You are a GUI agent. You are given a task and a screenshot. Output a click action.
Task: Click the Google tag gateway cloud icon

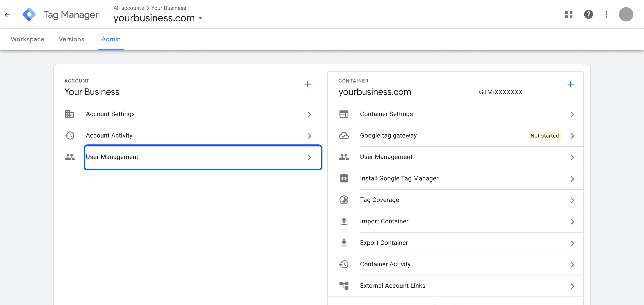(344, 136)
